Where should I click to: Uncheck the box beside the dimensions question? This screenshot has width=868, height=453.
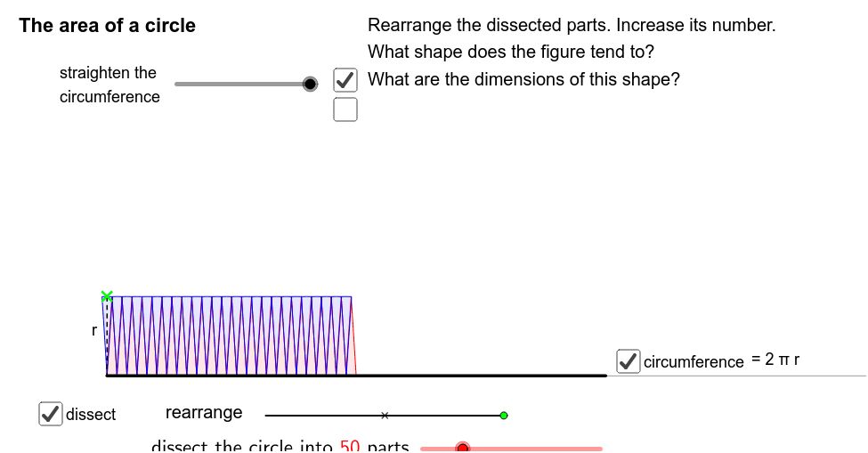coord(345,80)
